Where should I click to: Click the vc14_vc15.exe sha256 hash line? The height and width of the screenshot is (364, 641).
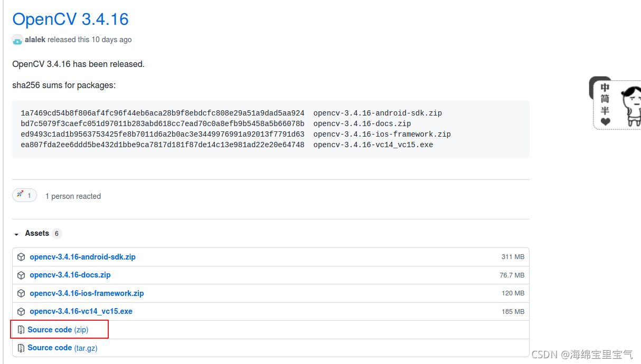coord(227,145)
